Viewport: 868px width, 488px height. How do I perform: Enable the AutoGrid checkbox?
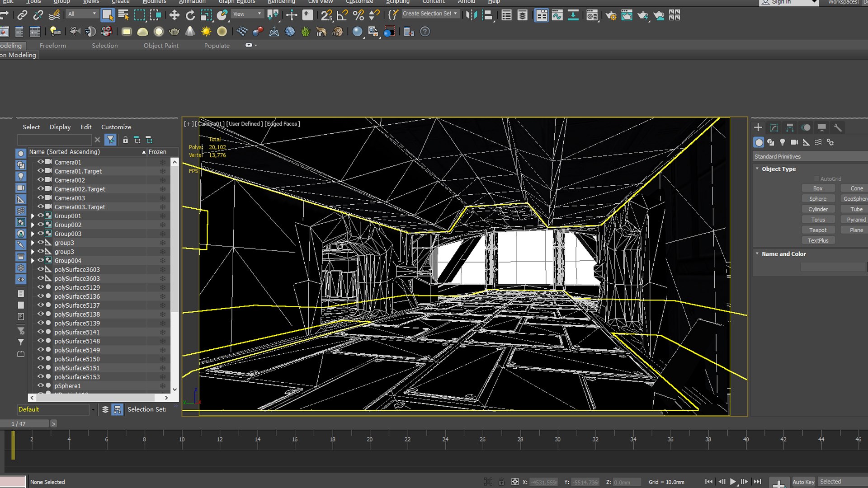pos(816,179)
